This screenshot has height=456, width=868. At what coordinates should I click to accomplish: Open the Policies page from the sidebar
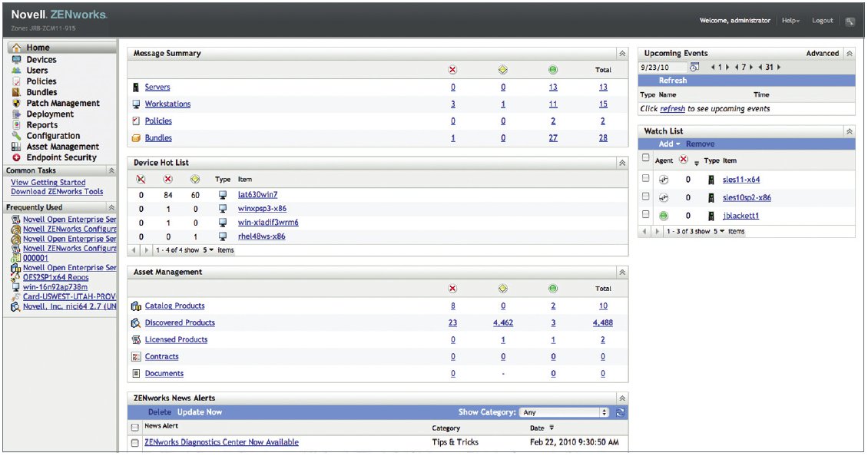41,81
